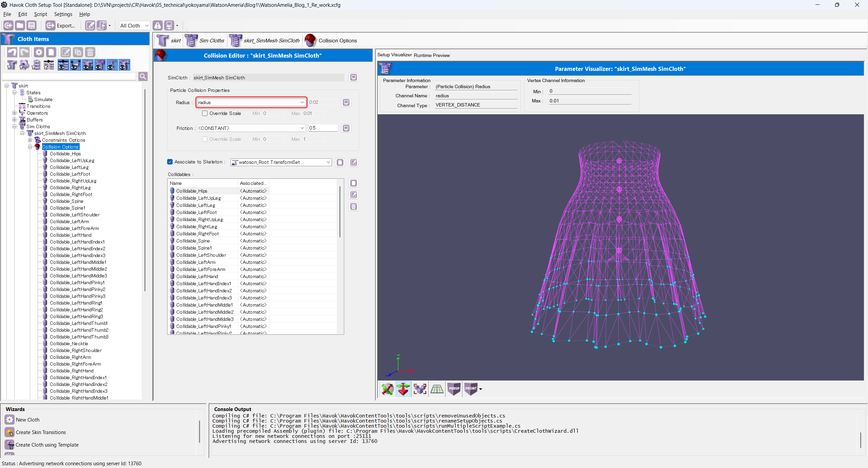
Task: Click the search magnifier in Cloth Items
Action: pos(143,76)
